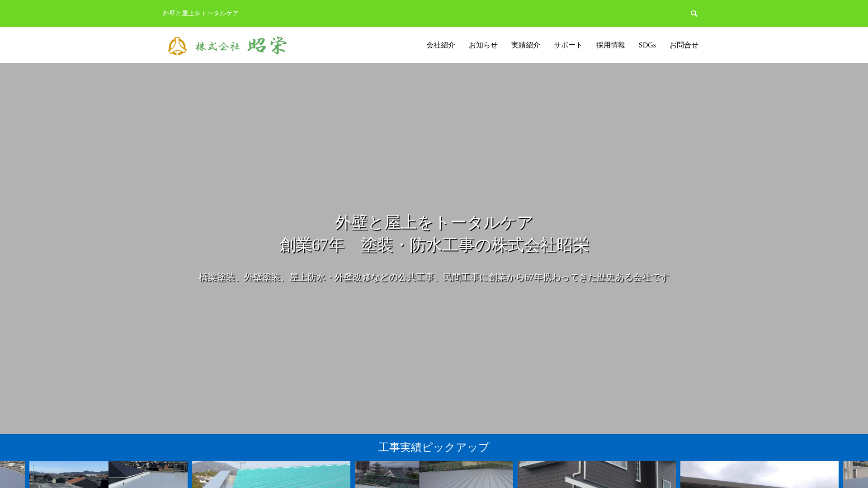Viewport: 868px width, 488px height.
Task: Click the white rooftop with townscape thumbnail
Action: [148, 474]
